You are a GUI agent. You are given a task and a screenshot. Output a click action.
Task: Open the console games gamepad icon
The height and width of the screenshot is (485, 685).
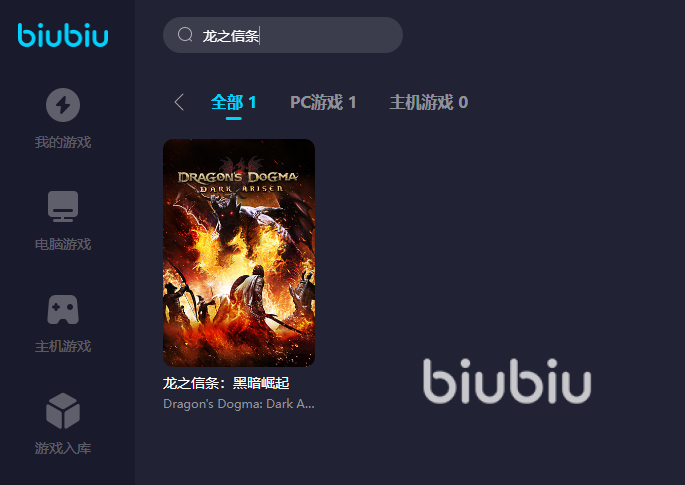(63, 309)
